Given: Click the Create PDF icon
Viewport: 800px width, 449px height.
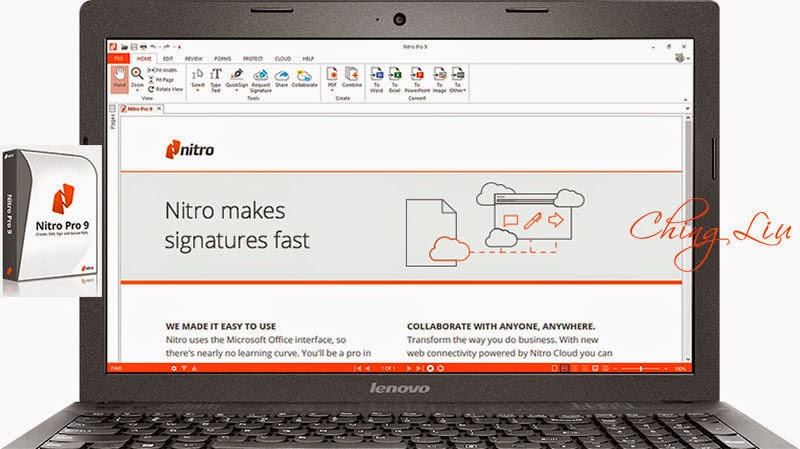Looking at the screenshot, I should click(x=332, y=74).
